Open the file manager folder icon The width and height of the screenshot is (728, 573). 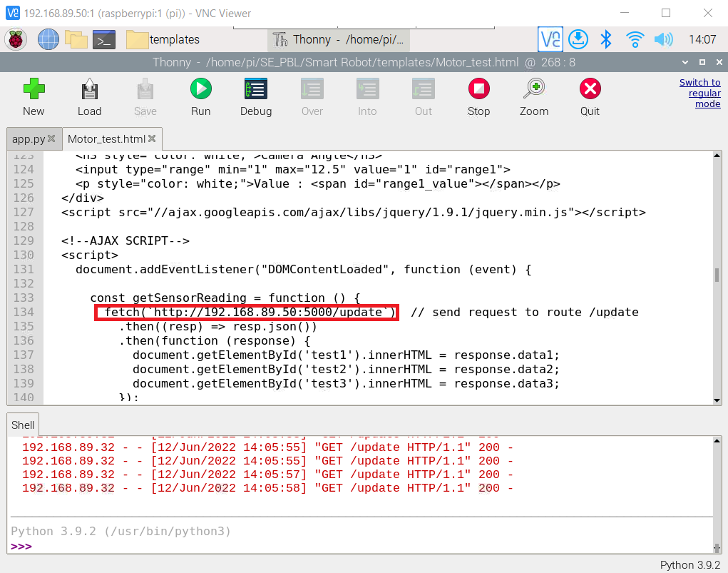point(76,39)
